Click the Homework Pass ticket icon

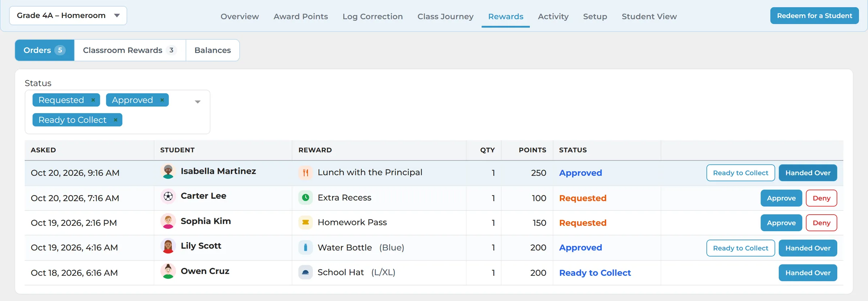(x=306, y=223)
